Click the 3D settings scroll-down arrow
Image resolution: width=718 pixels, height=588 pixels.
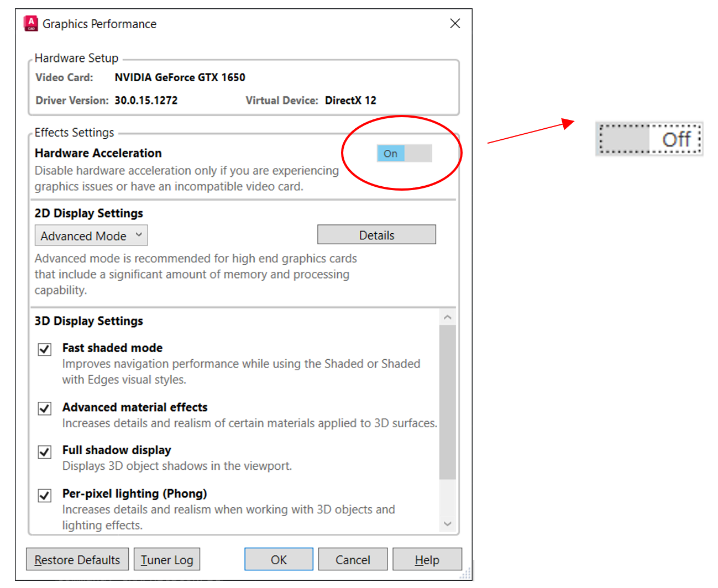tap(448, 524)
